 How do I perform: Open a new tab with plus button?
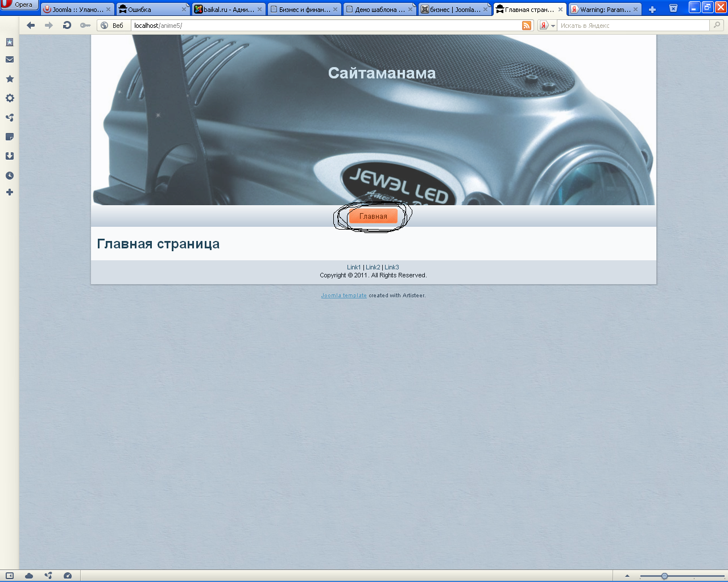pyautogui.click(x=652, y=10)
